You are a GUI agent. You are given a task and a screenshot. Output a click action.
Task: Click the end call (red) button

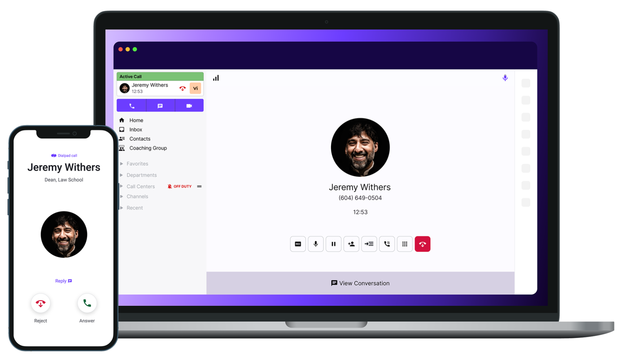[x=423, y=244]
